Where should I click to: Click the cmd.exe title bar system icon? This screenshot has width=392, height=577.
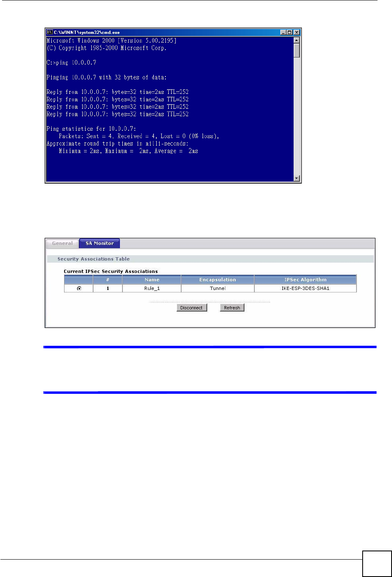click(49, 32)
